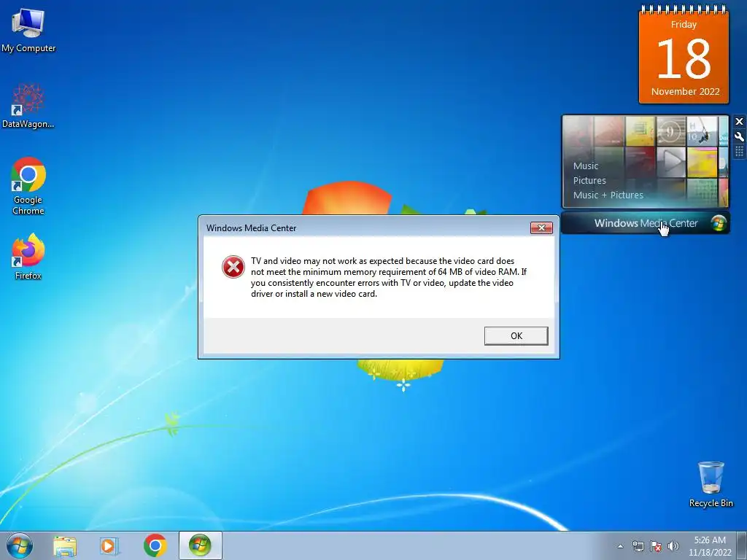
Task: Click the Show desktop strip
Action: pos(742,545)
